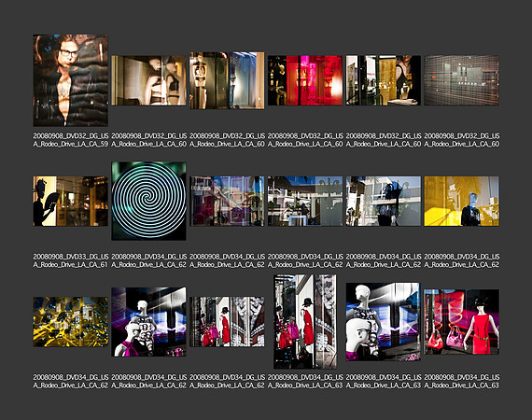
Task: Select the landscape red dress with hat photo
Action: (x=227, y=322)
